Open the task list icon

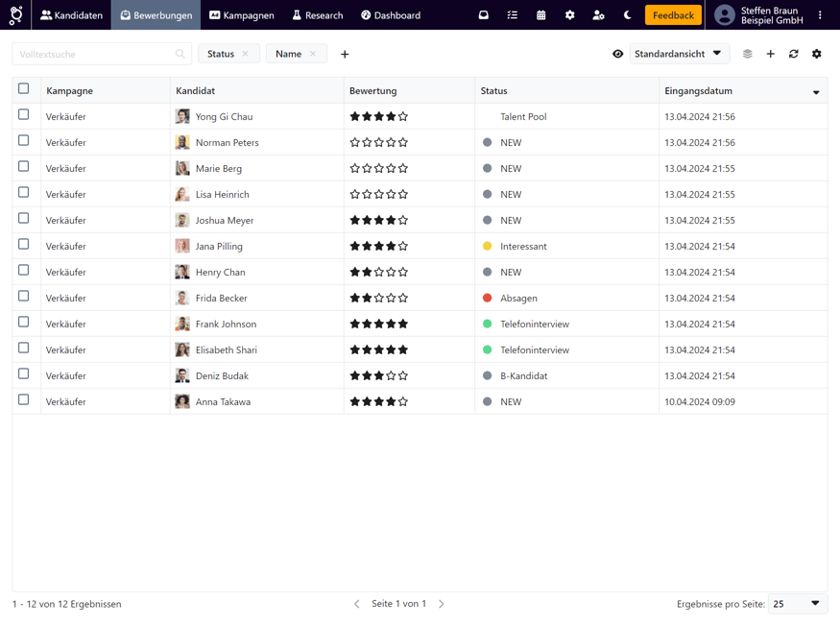(513, 15)
